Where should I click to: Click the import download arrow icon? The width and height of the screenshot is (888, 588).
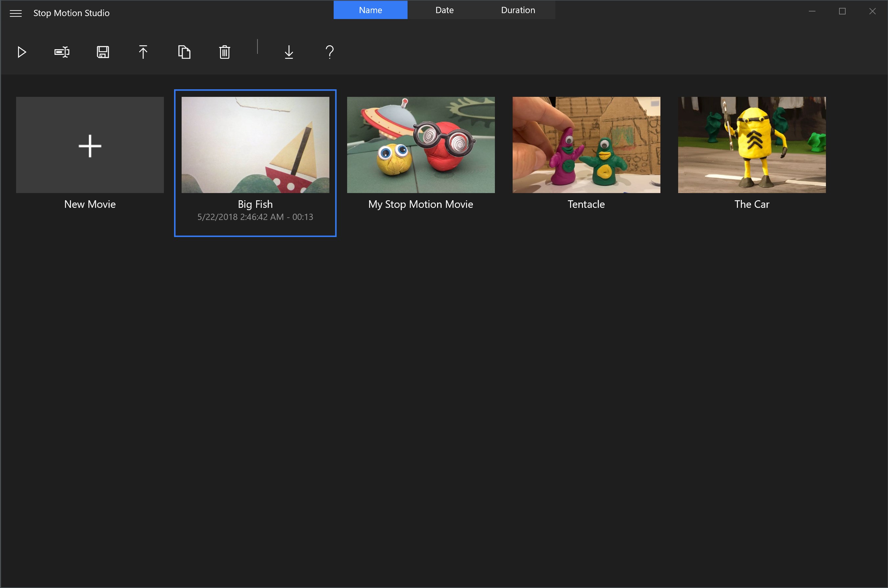(x=289, y=52)
